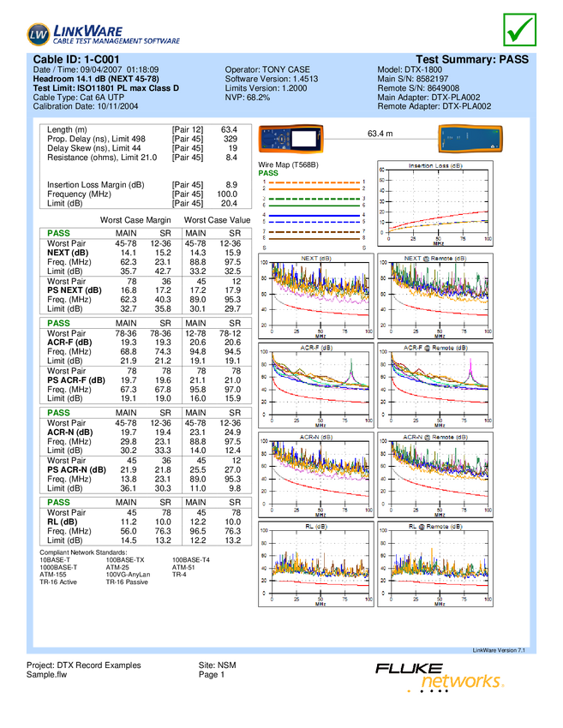Viewport: 563px width, 728px height.
Task: Click Main Adapter: DTX-PLA002
Action: click(428, 98)
